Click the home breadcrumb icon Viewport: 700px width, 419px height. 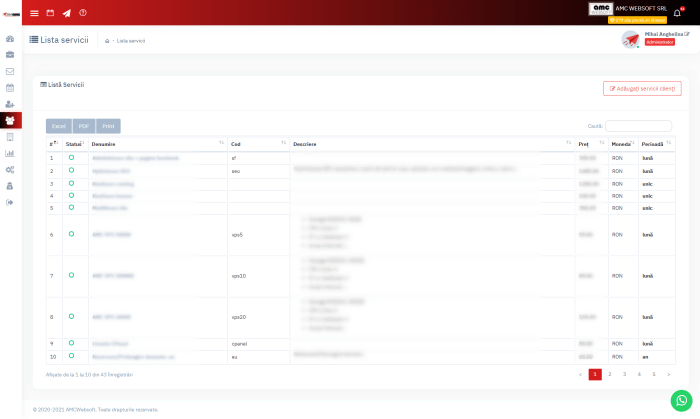pos(107,41)
